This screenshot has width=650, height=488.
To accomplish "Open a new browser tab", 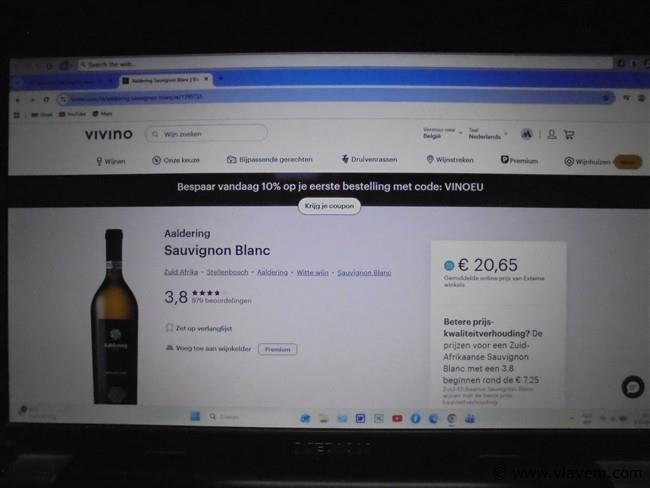I will 221,78.
